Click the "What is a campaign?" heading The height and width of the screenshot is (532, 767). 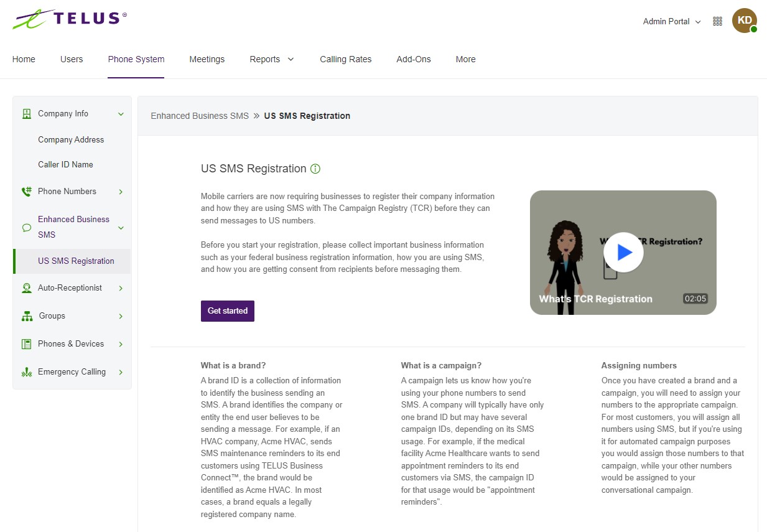(x=441, y=366)
